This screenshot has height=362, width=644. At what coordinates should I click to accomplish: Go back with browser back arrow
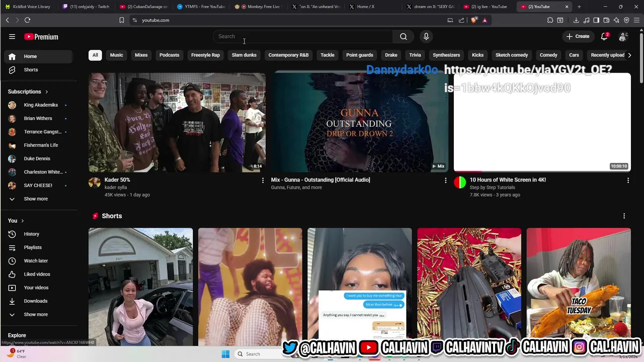pyautogui.click(x=7, y=20)
